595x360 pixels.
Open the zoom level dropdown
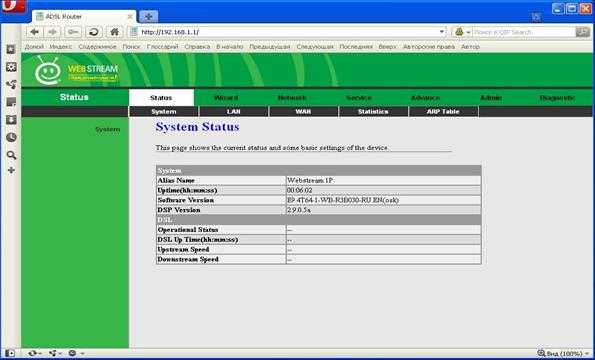click(x=564, y=354)
